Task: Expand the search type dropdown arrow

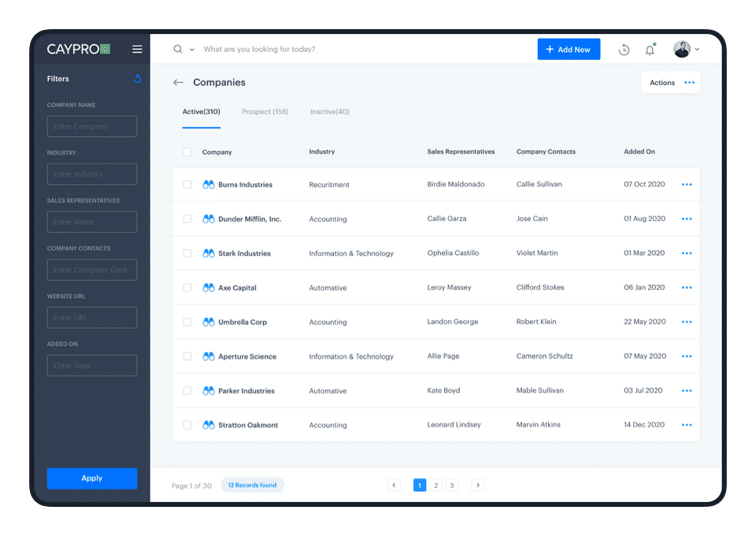Action: [x=192, y=50]
